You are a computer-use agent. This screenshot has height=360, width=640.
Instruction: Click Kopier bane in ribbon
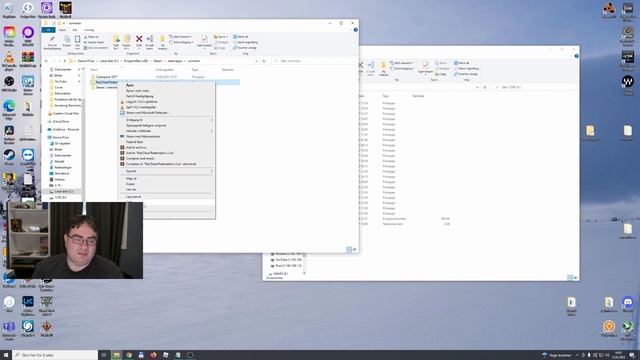pyautogui.click(x=94, y=42)
